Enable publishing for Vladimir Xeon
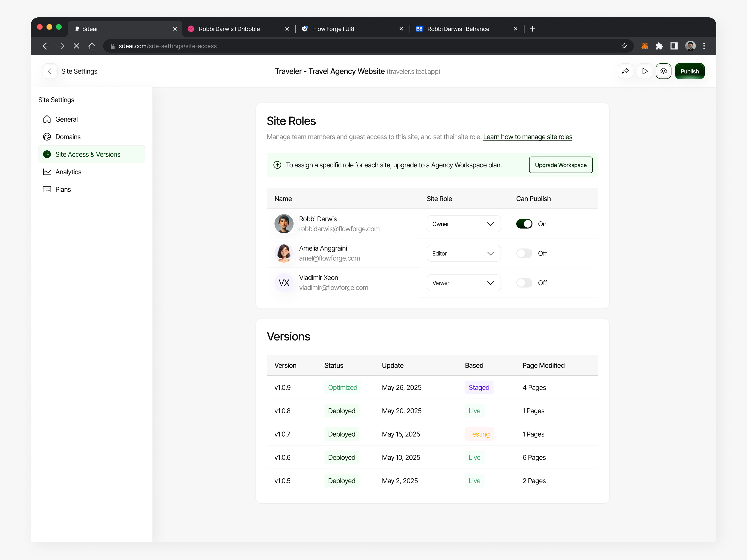Viewport: 747px width, 560px height. point(524,282)
